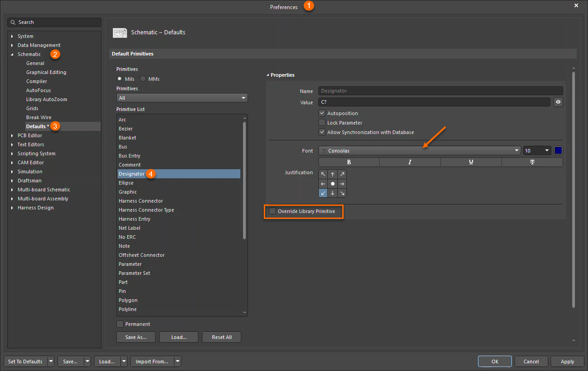Toggle Strikethrough font style button
The image size is (588, 371).
tap(532, 162)
